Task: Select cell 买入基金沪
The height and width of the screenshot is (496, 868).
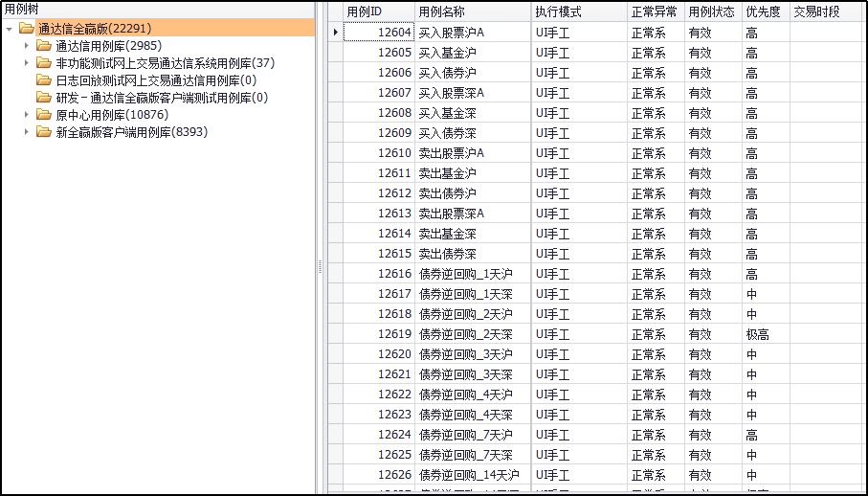Action: (x=473, y=53)
